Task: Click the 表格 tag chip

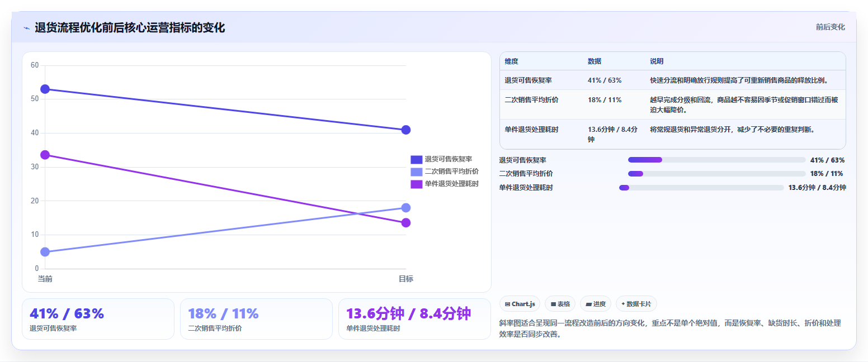Action: coord(560,304)
